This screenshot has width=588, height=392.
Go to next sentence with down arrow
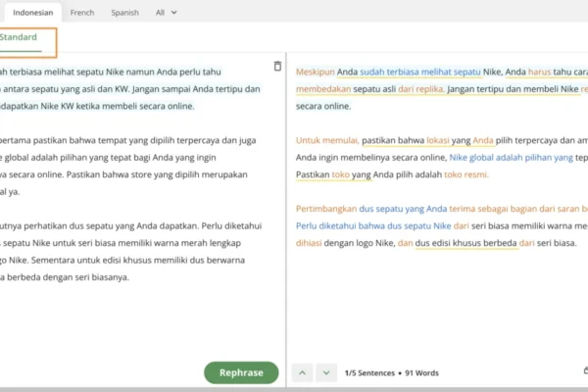tap(326, 372)
